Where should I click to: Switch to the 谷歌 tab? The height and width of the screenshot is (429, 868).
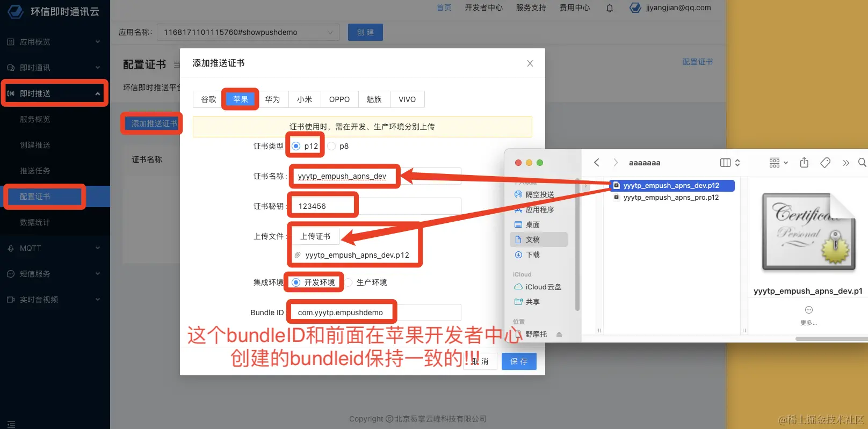tap(208, 99)
